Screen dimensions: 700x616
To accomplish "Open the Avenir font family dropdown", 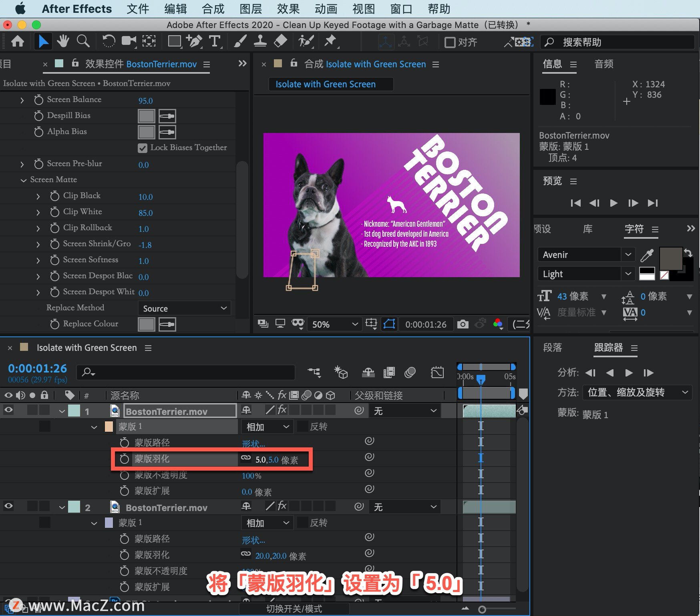I will (586, 255).
